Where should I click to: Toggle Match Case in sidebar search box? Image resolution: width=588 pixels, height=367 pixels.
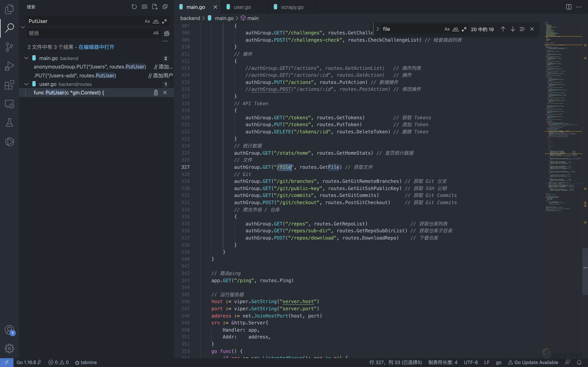coord(147,21)
